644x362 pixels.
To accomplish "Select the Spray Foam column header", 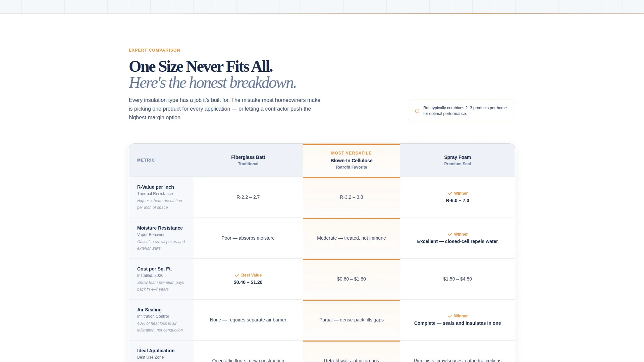I will 458,160.
